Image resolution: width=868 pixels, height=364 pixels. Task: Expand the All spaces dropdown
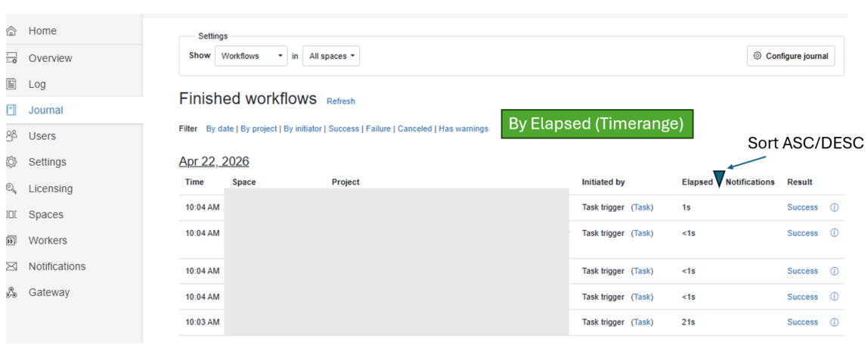coord(331,56)
